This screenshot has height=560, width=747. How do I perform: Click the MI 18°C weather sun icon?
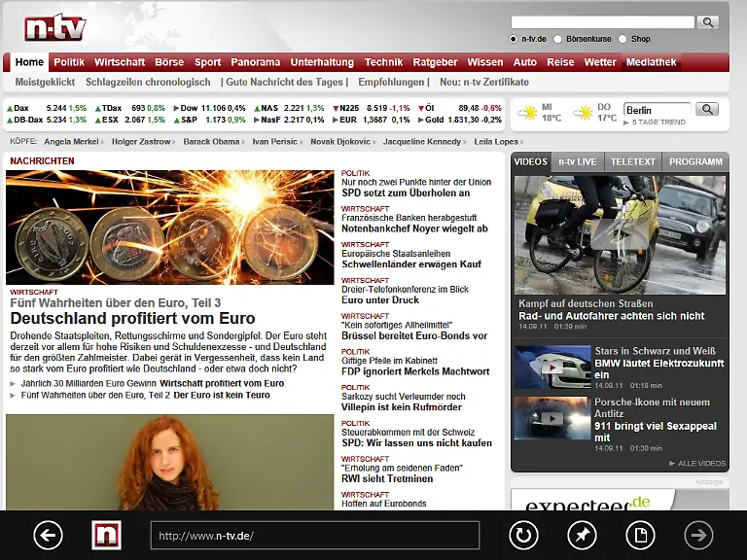tap(528, 114)
